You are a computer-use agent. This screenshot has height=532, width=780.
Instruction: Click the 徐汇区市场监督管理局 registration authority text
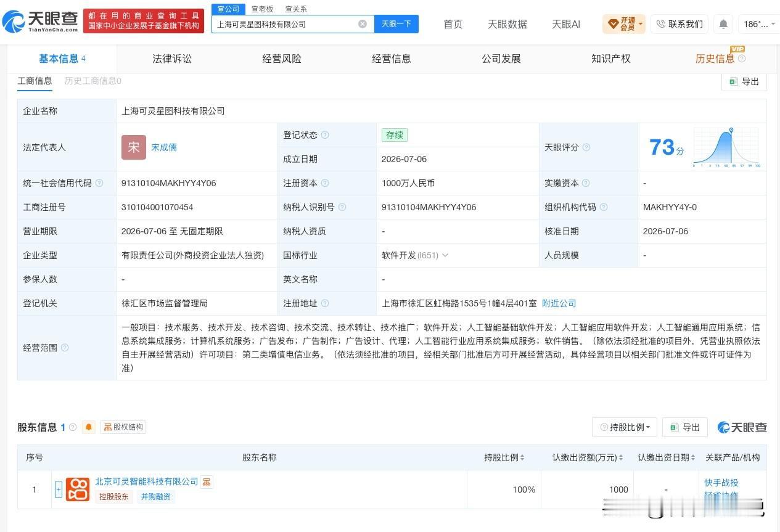(165, 303)
